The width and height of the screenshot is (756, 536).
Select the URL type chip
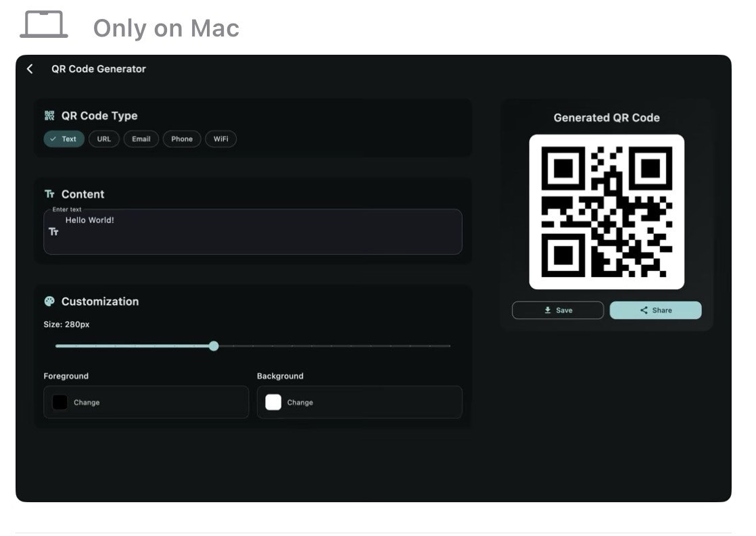click(x=104, y=139)
